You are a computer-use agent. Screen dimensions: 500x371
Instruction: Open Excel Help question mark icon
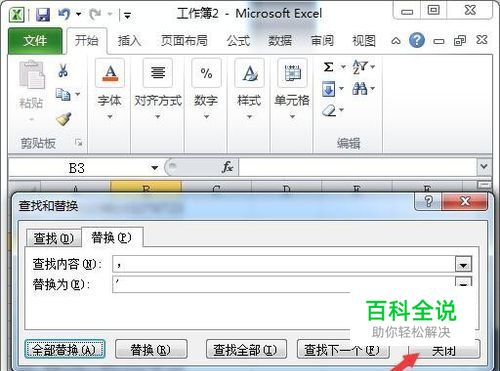[417, 40]
